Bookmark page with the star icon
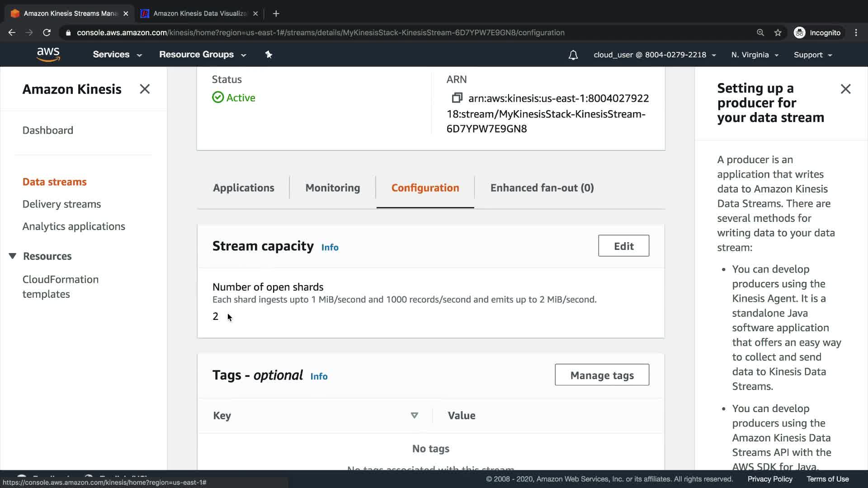868x488 pixels. 778,33
